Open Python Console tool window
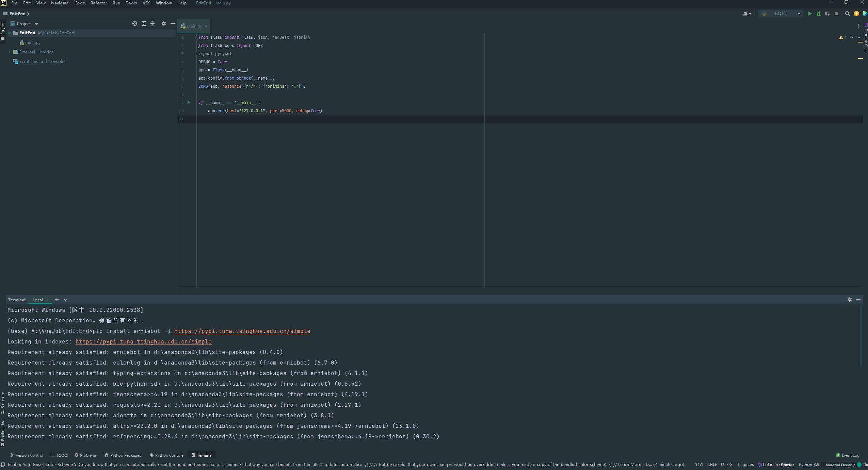 click(x=166, y=455)
